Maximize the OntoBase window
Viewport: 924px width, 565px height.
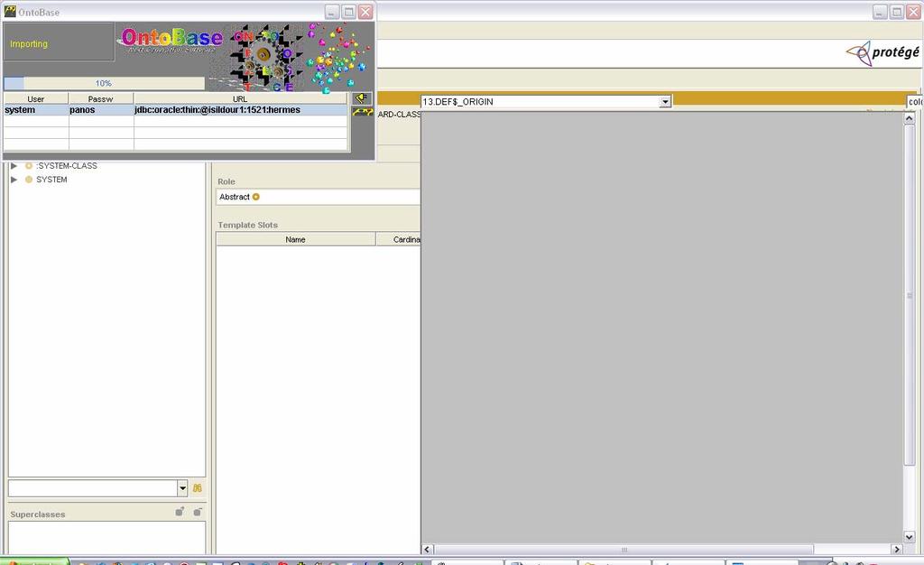pos(349,12)
